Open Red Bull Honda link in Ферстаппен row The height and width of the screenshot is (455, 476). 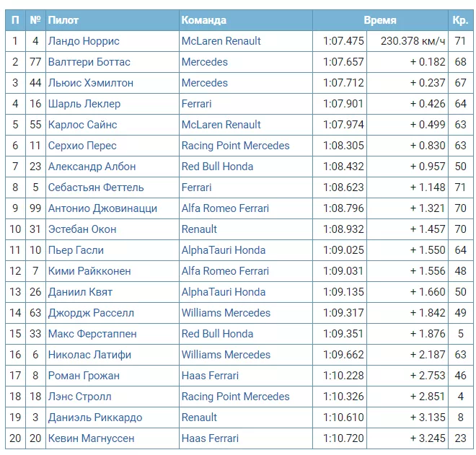217,334
